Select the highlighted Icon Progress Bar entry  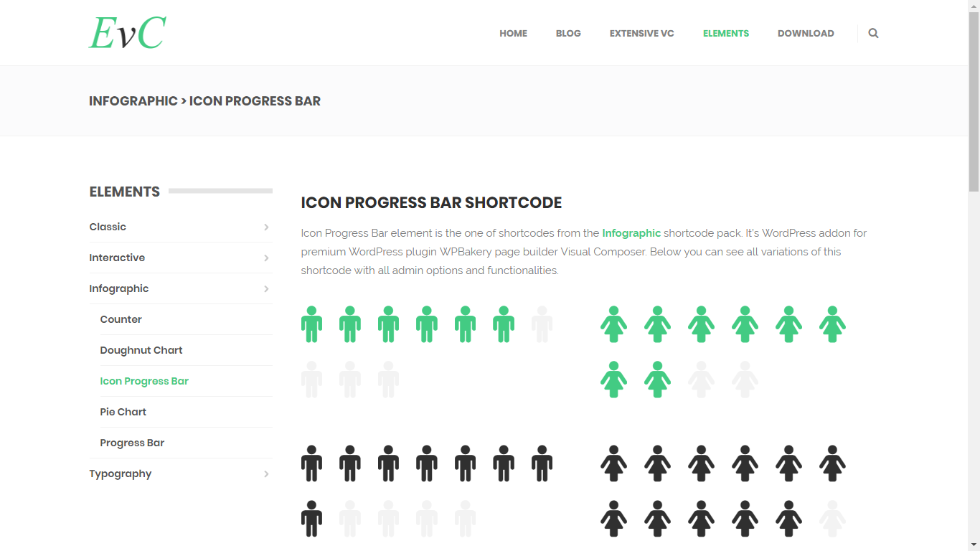(x=144, y=381)
